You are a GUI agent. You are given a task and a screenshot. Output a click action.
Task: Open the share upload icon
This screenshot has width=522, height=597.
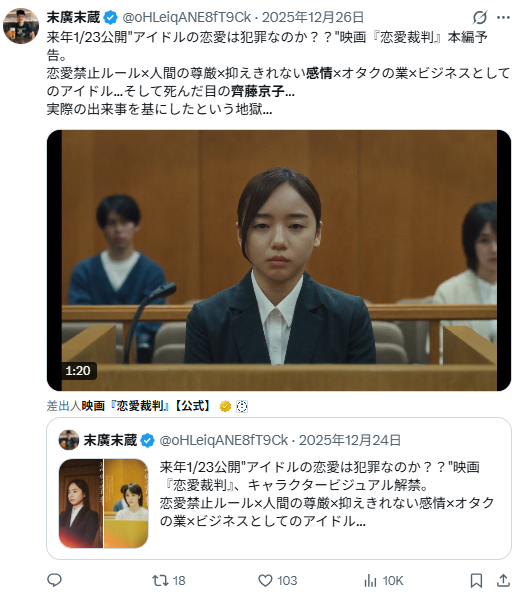(x=503, y=581)
